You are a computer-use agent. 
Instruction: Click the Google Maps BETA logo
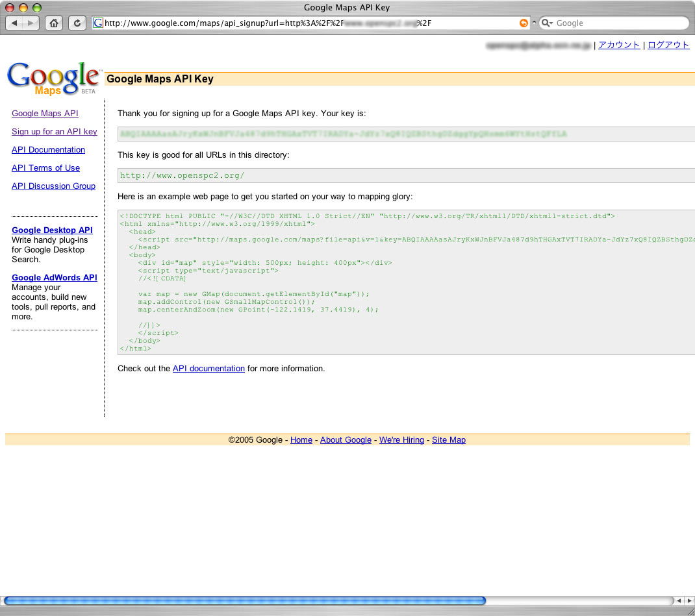[x=53, y=79]
